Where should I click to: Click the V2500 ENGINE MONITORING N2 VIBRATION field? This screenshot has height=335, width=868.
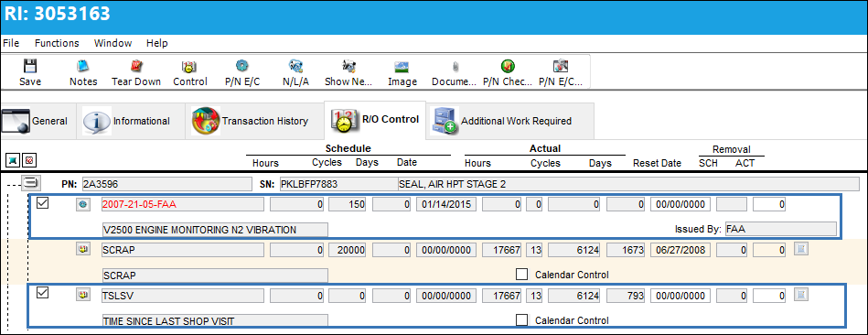[x=215, y=229]
